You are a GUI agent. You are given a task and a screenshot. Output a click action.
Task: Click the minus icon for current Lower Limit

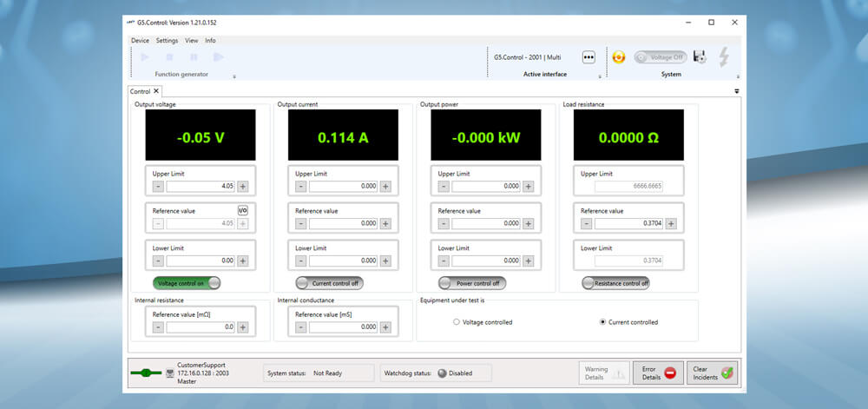300,261
